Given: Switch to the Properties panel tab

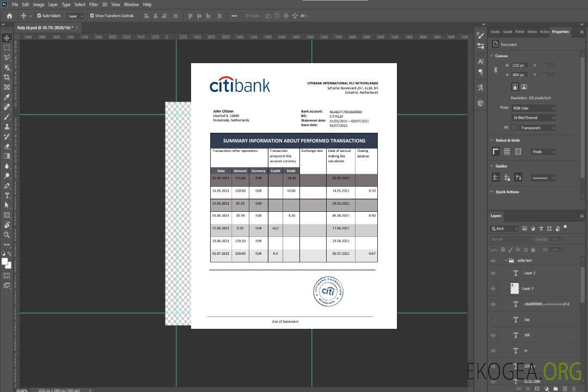Looking at the screenshot, I should tap(560, 32).
